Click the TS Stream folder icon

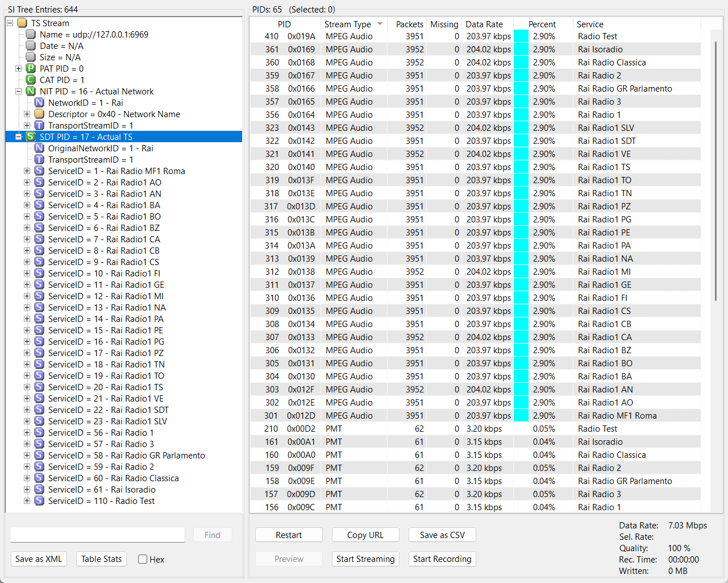[22, 23]
